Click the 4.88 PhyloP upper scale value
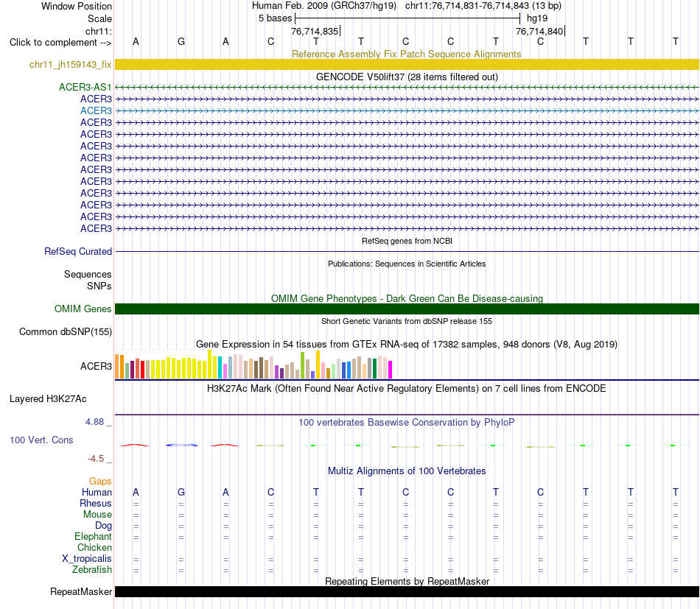The image size is (700, 609). (x=94, y=422)
